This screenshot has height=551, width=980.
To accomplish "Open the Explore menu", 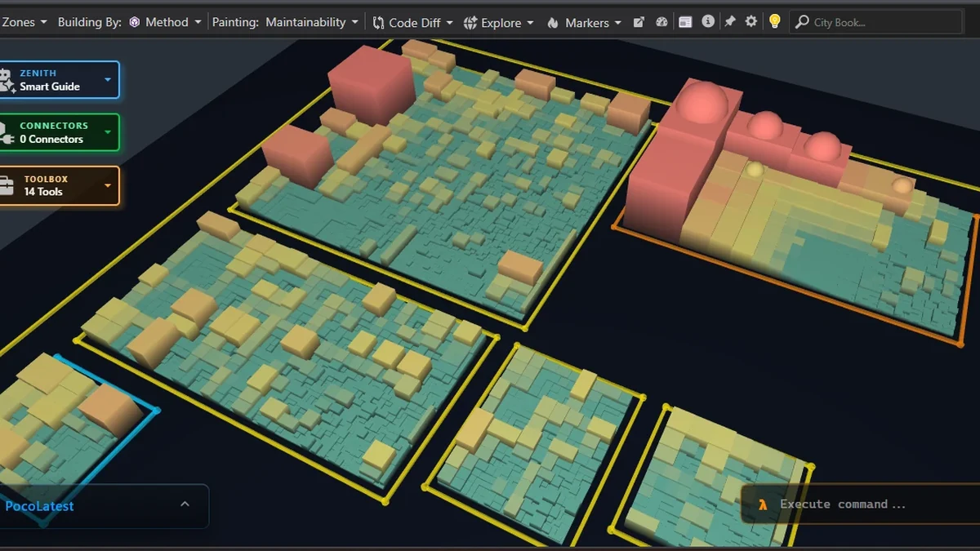I will pyautogui.click(x=499, y=22).
